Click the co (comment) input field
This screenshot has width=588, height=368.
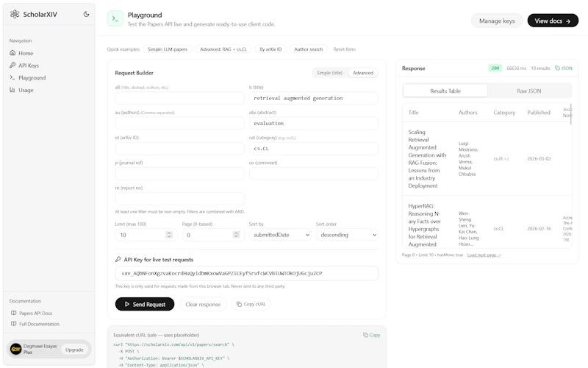coord(314,174)
